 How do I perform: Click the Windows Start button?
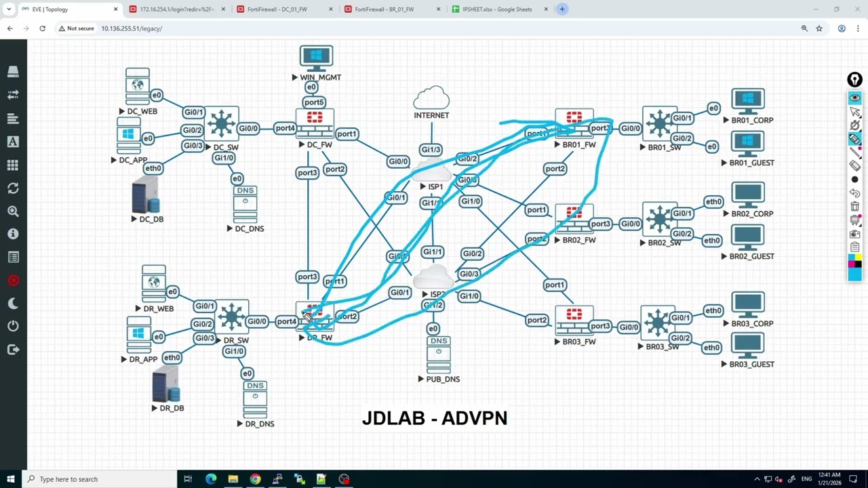click(x=10, y=479)
